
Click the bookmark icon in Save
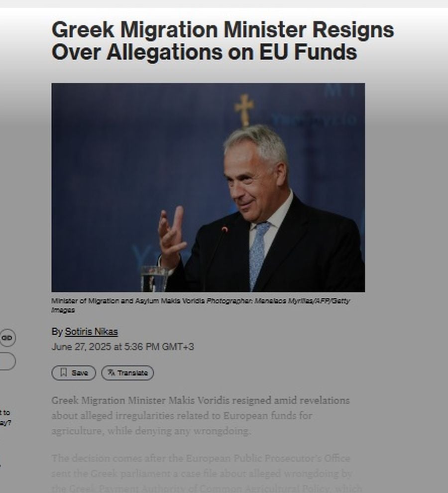[64, 372]
